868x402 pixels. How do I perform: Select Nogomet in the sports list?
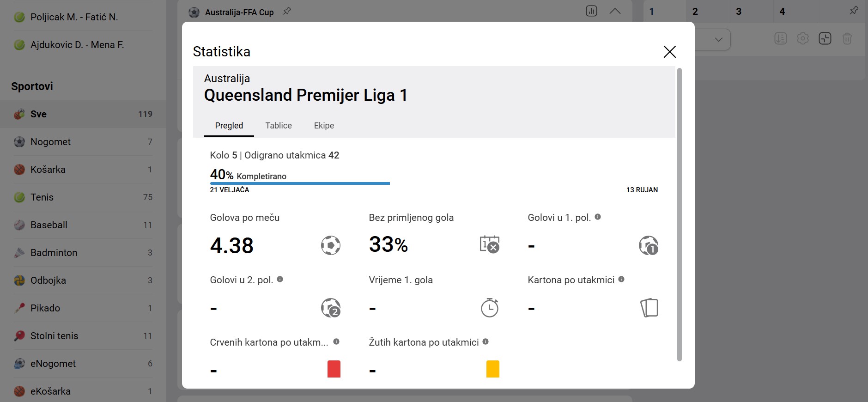click(x=83, y=142)
